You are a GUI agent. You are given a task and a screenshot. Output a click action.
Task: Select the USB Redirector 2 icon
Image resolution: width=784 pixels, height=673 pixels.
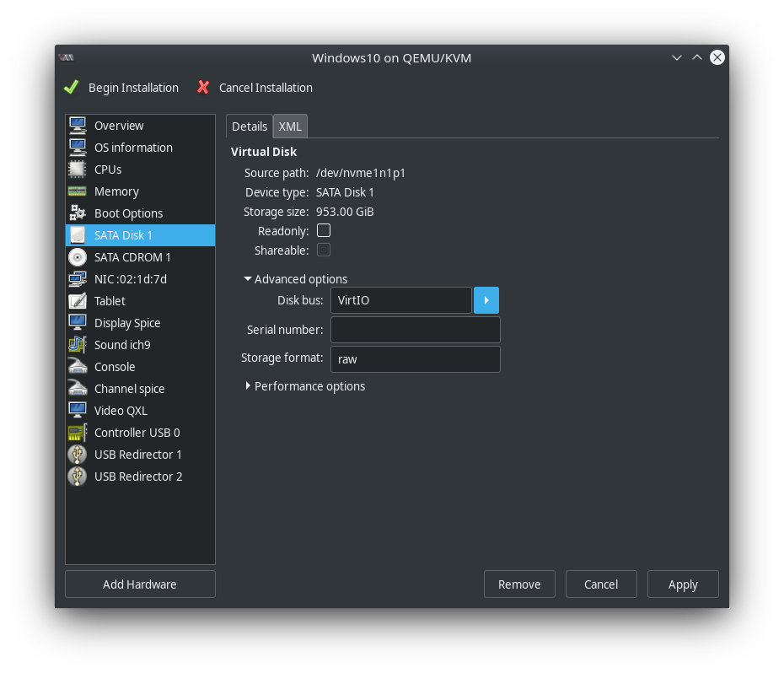pyautogui.click(x=78, y=476)
